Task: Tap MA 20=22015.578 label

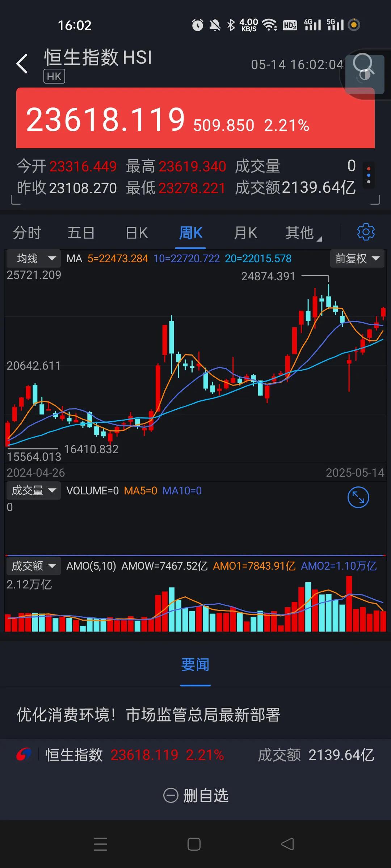Action: [258, 259]
